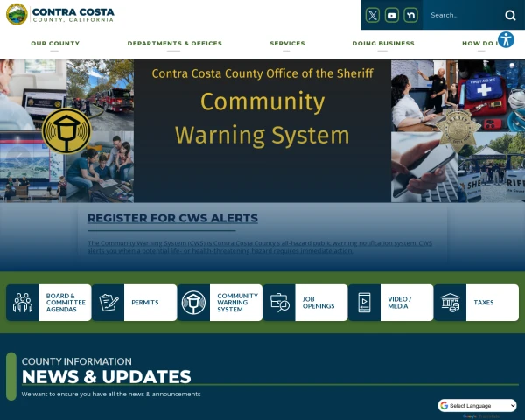Viewport: 525px width, 420px height.
Task: Click the Contra Costa County California wordmark
Action: click(x=73, y=15)
